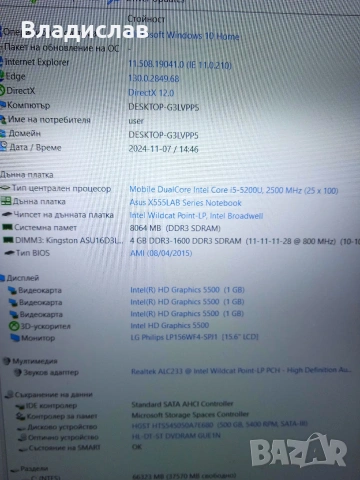Open the HL-DT-ST DVDRAM GUE1N link
Viewport: 360px width, 480px height.
176,435
